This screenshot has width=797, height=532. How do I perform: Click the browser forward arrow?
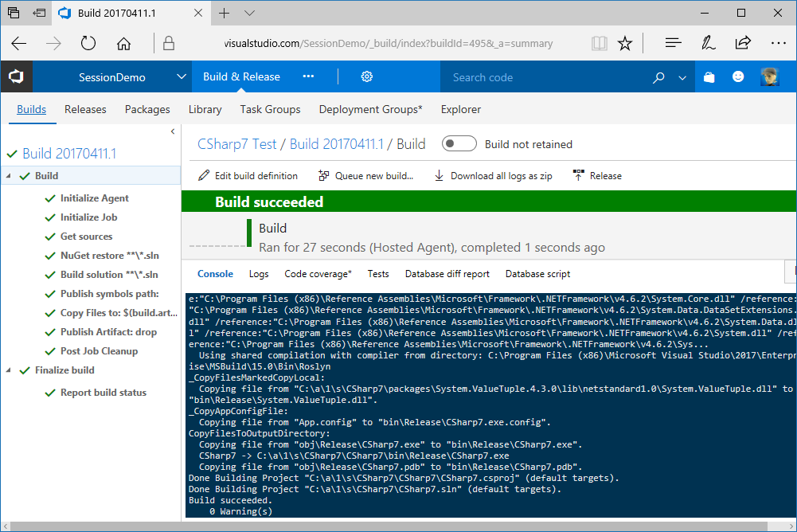(53, 43)
